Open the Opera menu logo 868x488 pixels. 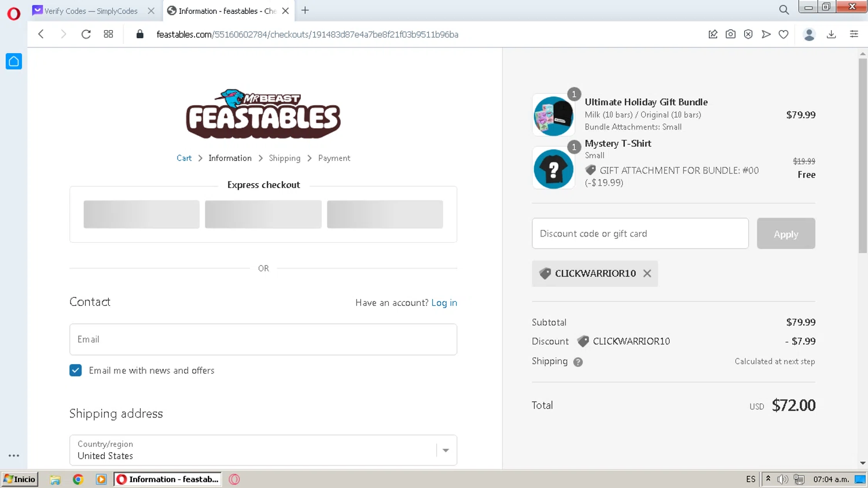[x=13, y=13]
